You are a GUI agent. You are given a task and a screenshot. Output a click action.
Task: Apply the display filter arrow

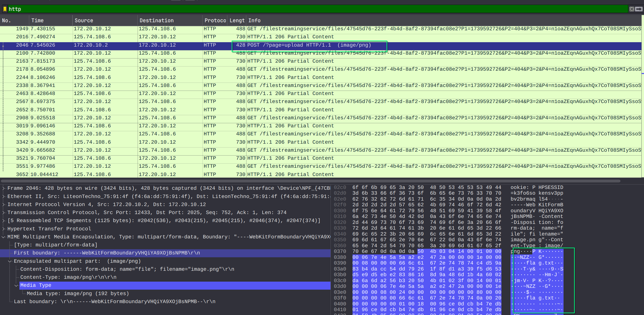pyautogui.click(x=639, y=9)
